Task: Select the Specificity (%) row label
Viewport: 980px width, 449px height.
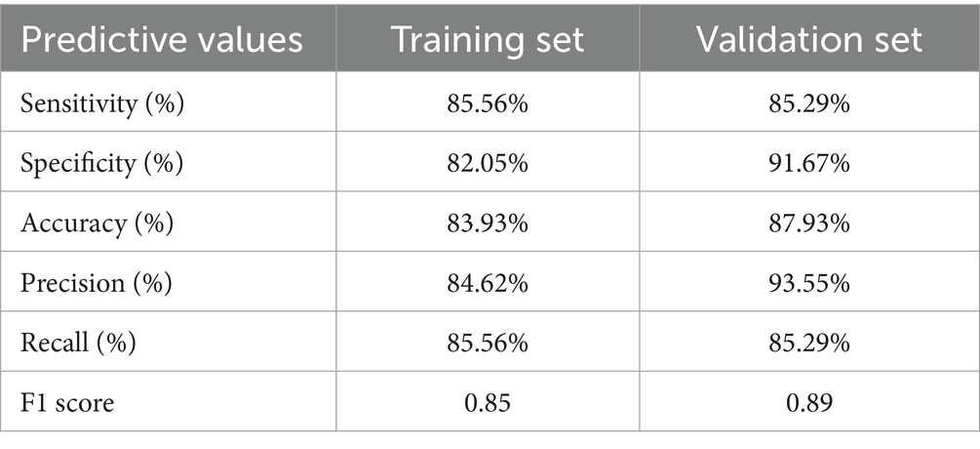Action: (x=102, y=163)
